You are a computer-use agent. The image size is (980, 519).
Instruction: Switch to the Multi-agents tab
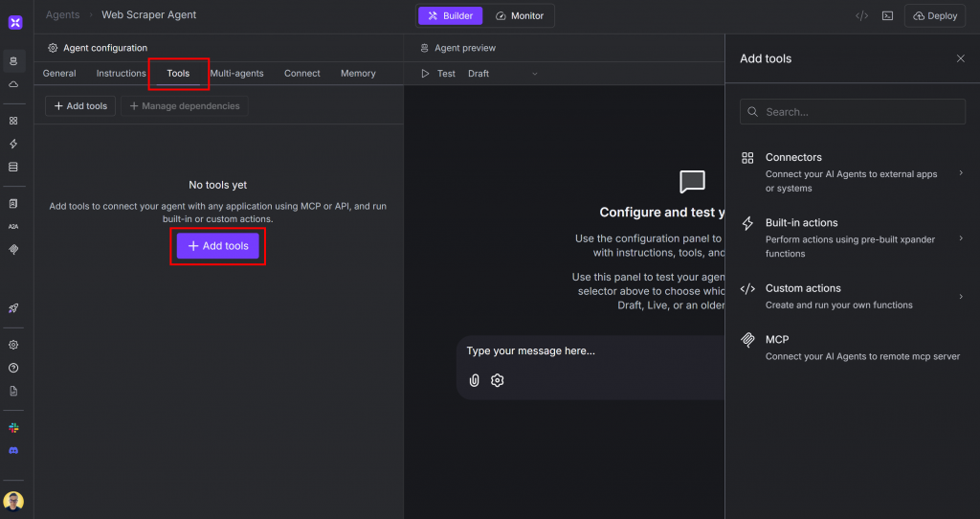coord(236,73)
